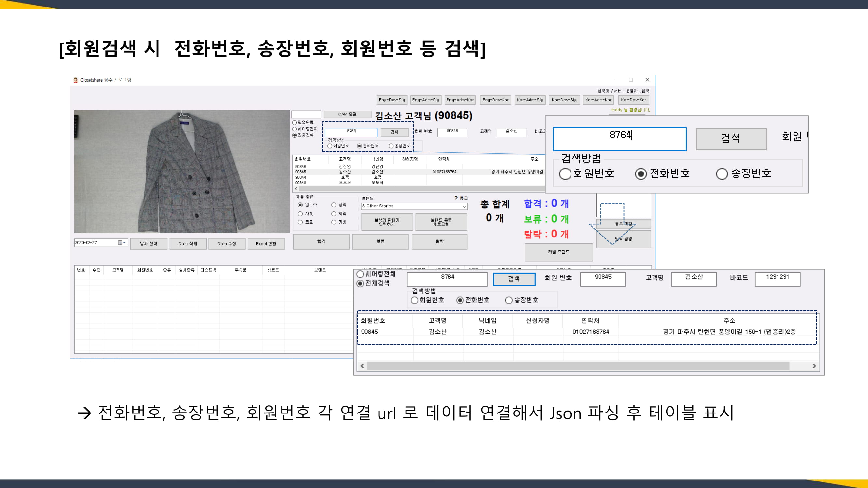Click the 종류 column header
The height and width of the screenshot is (488, 868).
coord(167,270)
